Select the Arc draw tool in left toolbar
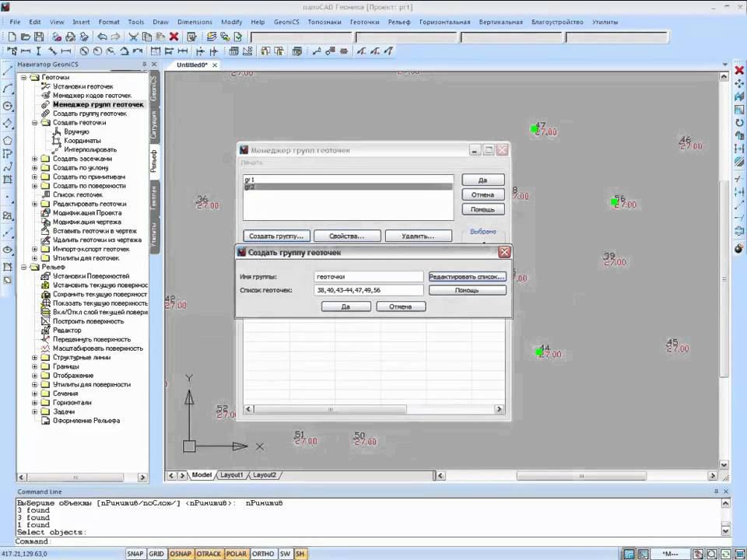This screenshot has width=747, height=560. (x=8, y=89)
